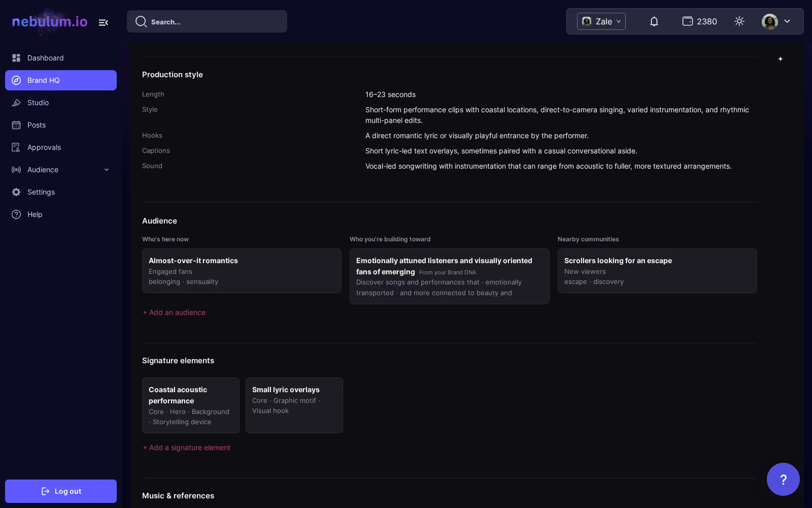Toggle light/dark theme sun icon

click(739, 21)
